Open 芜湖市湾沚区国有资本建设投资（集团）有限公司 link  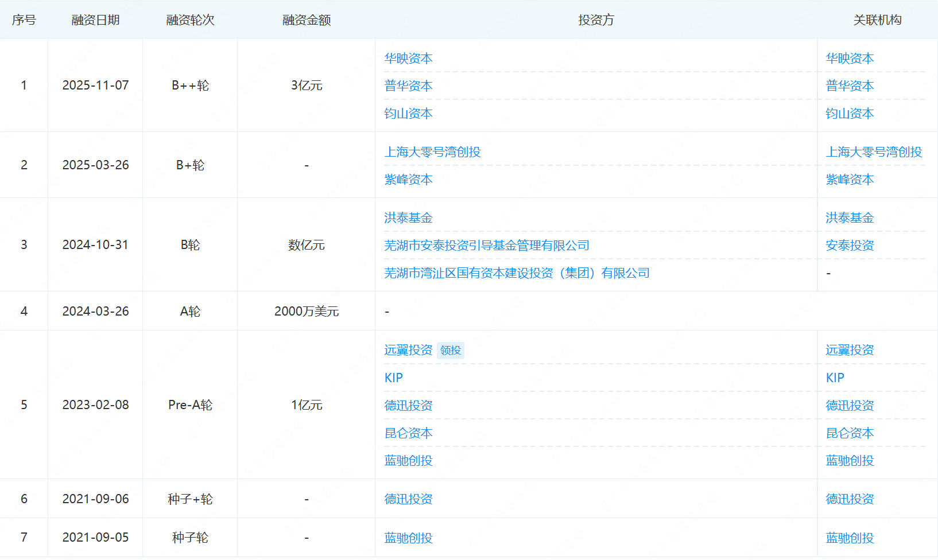point(517,273)
